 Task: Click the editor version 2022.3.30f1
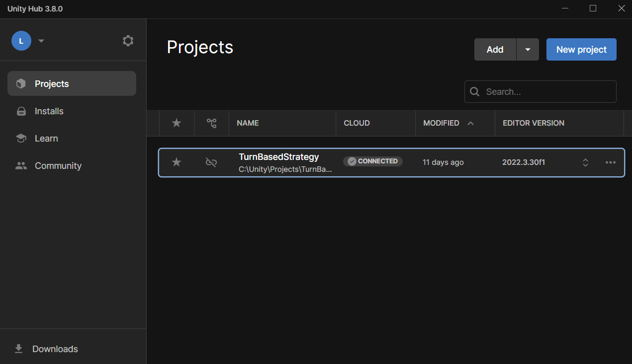[x=524, y=162]
